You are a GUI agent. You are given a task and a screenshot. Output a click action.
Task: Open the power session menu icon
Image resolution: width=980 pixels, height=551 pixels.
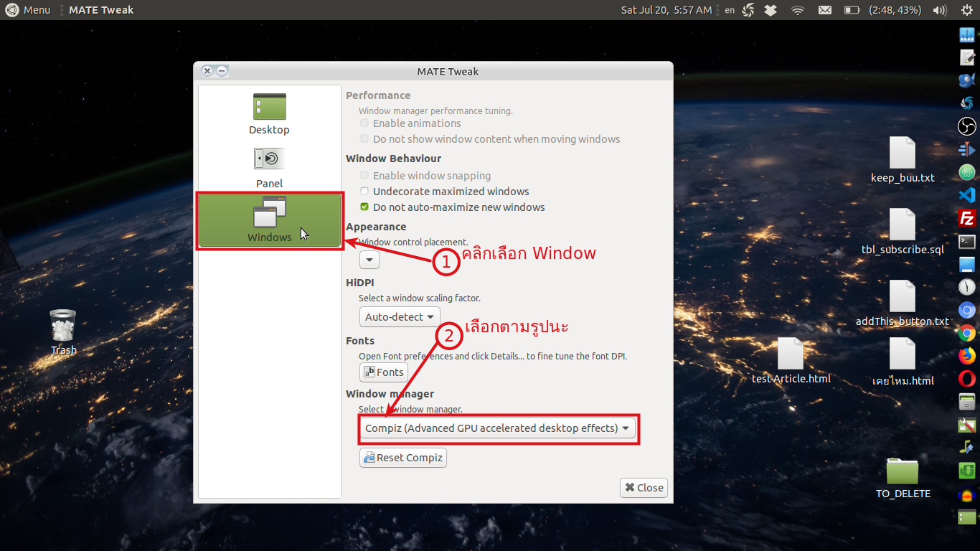pyautogui.click(x=966, y=10)
